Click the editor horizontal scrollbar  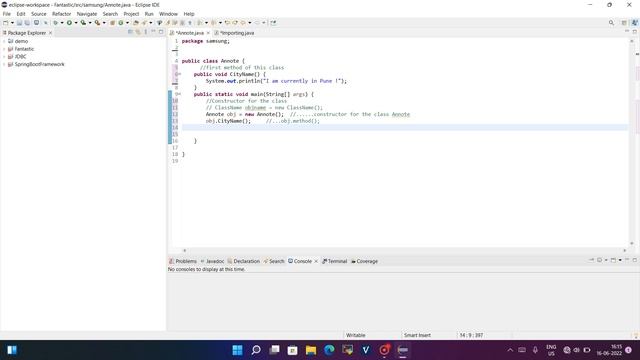point(404,250)
